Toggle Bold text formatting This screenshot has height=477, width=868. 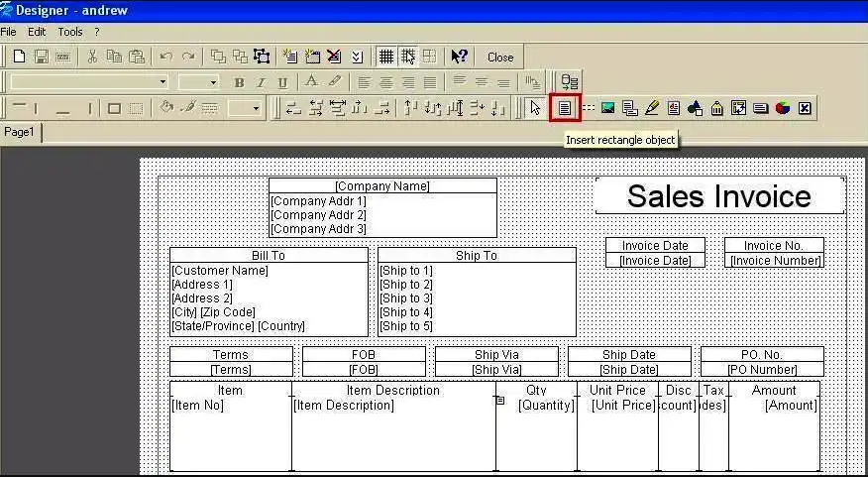click(239, 82)
